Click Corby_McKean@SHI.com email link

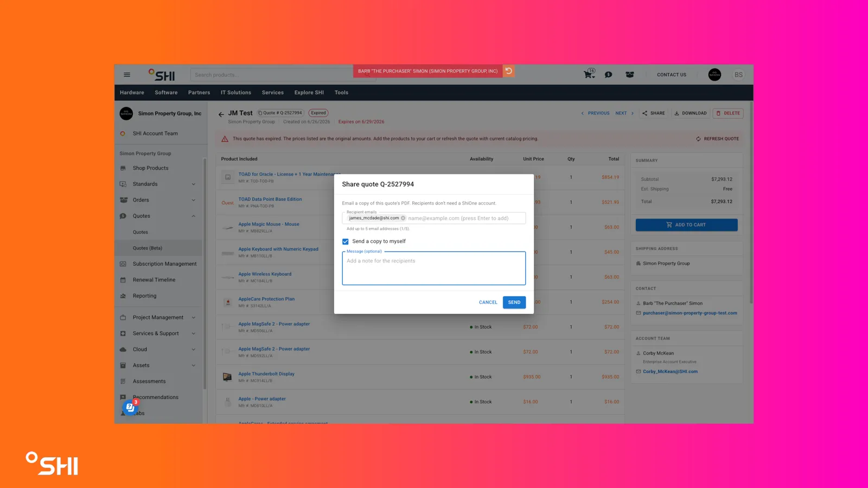(670, 371)
